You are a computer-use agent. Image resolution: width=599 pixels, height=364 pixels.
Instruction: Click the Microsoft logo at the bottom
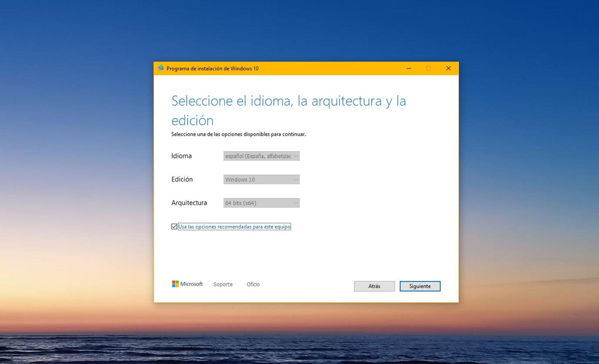coord(187,284)
